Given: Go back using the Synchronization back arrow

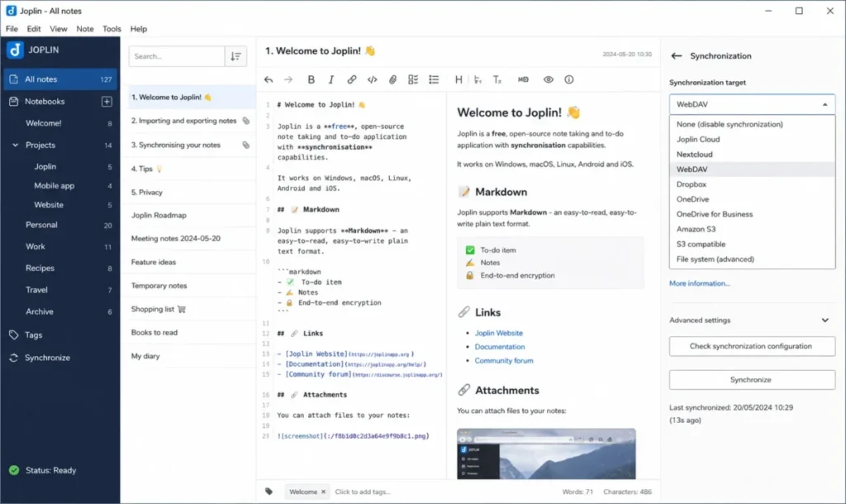Looking at the screenshot, I should point(677,55).
